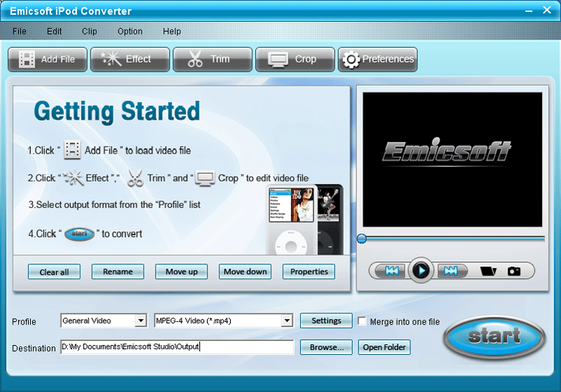Image resolution: width=561 pixels, height=392 pixels.
Task: Minimize the Emicsoft iPod Converter window
Action: pyautogui.click(x=529, y=11)
